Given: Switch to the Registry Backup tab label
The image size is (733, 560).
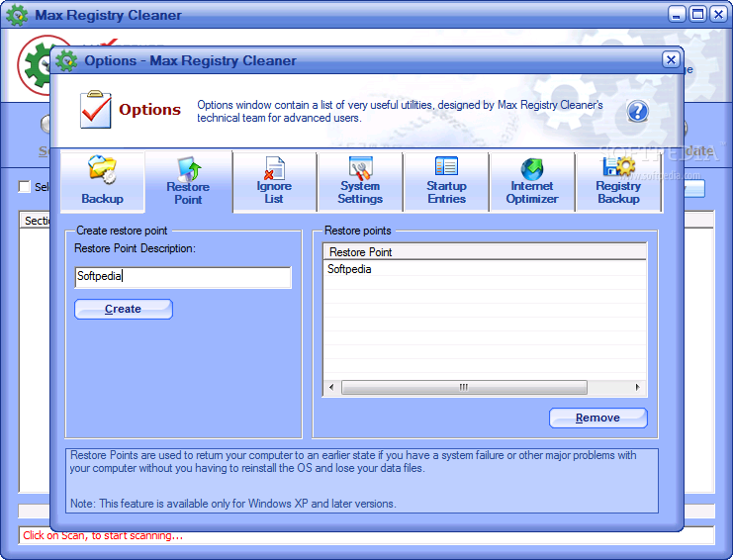Looking at the screenshot, I should (618, 192).
